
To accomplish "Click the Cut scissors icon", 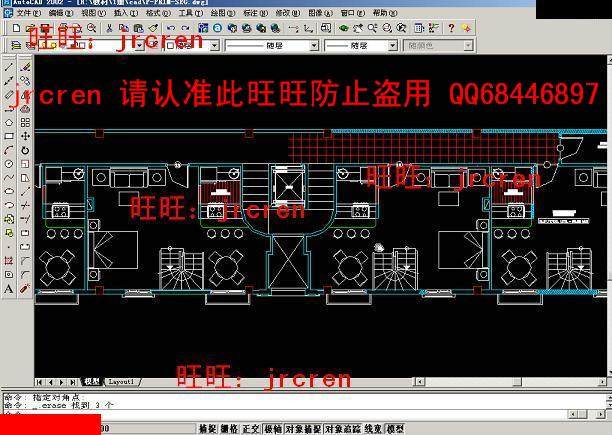I will [x=109, y=28].
